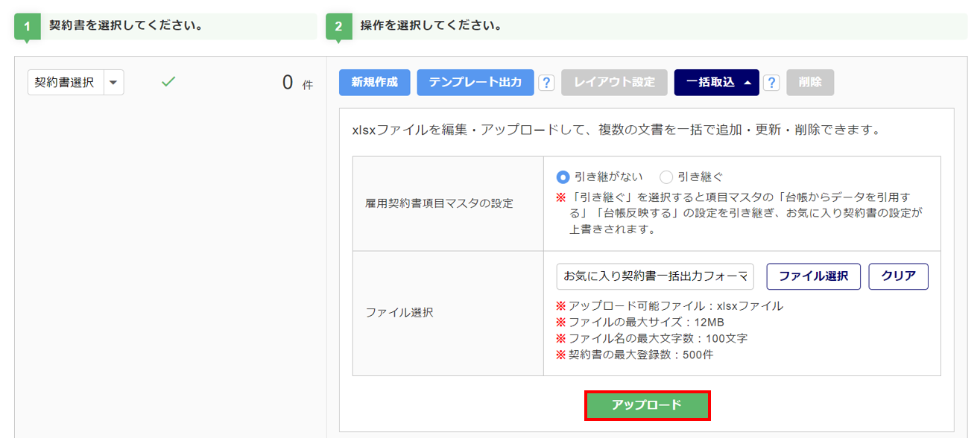The height and width of the screenshot is (438, 980).
Task: Click the テンプレート出力 button
Action: [x=475, y=83]
